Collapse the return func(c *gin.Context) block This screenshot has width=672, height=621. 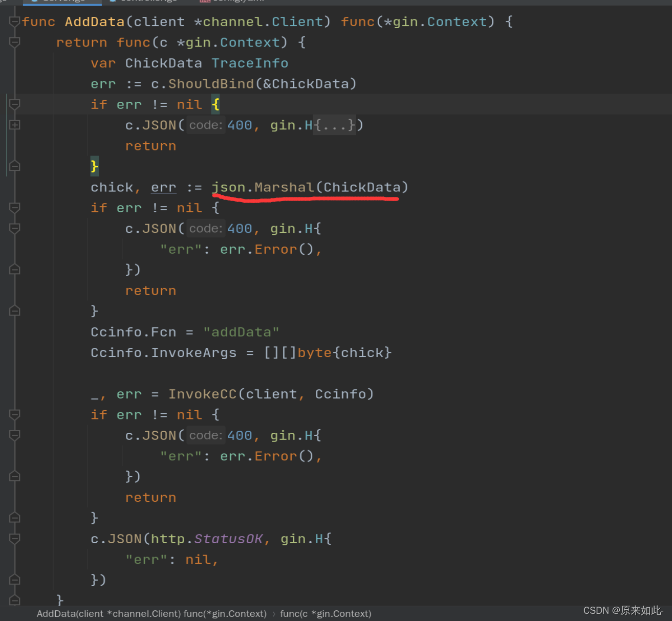tap(15, 42)
